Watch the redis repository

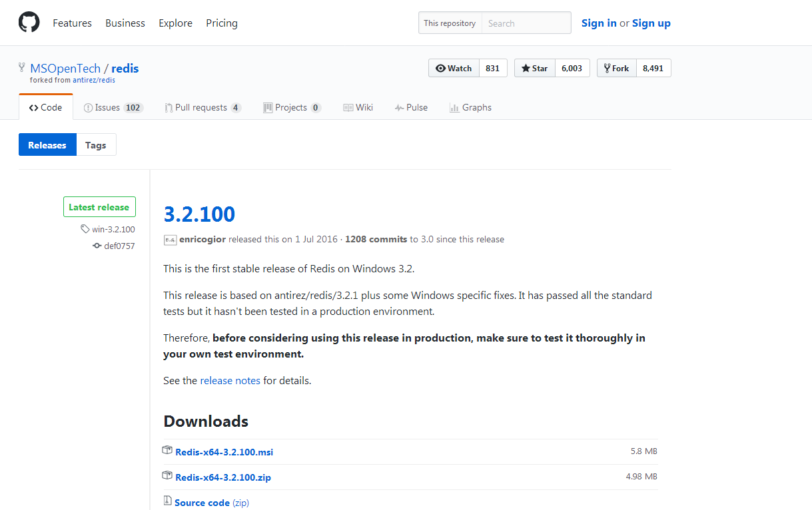pos(454,68)
